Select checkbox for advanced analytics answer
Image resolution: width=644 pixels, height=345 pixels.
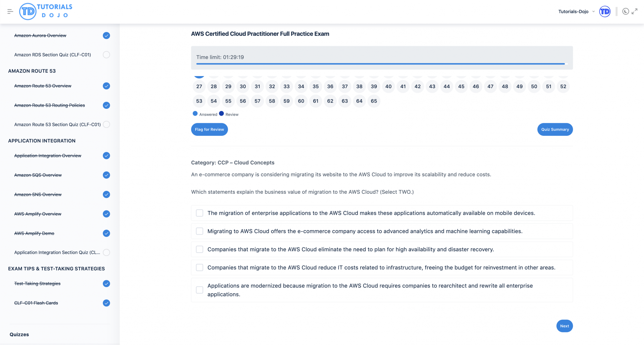(199, 231)
